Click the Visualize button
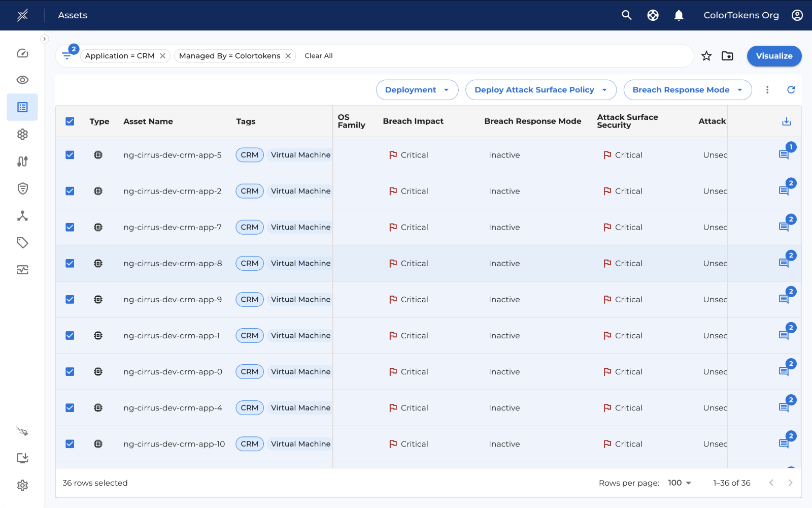Screen dimensions: 812x508 [x=774, y=56]
